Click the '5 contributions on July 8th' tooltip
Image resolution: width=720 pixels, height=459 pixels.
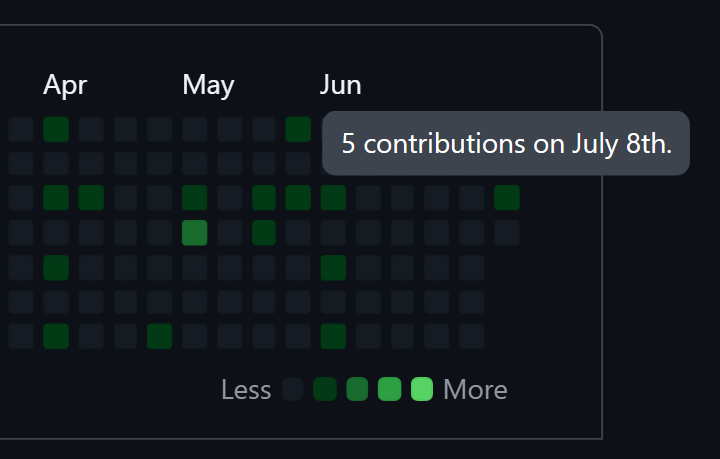pyautogui.click(x=506, y=143)
